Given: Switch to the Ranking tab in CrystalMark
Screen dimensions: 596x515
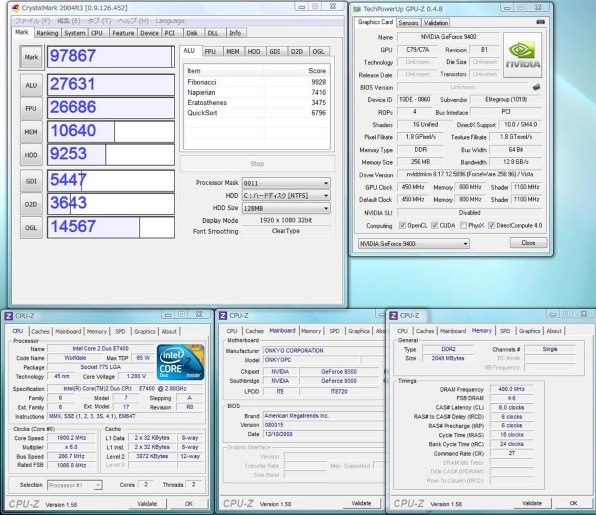Looking at the screenshot, I should click(48, 33).
